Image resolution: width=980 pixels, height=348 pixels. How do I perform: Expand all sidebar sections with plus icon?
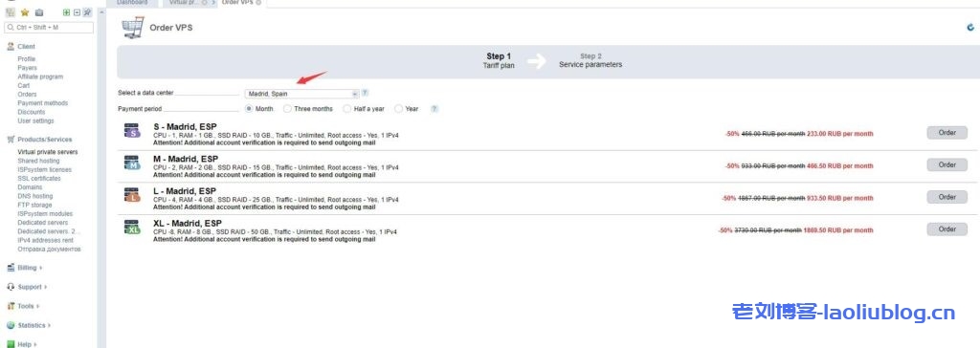(x=66, y=11)
